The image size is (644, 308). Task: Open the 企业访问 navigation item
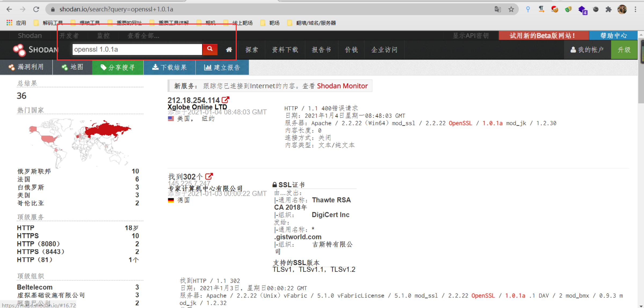pyautogui.click(x=384, y=50)
